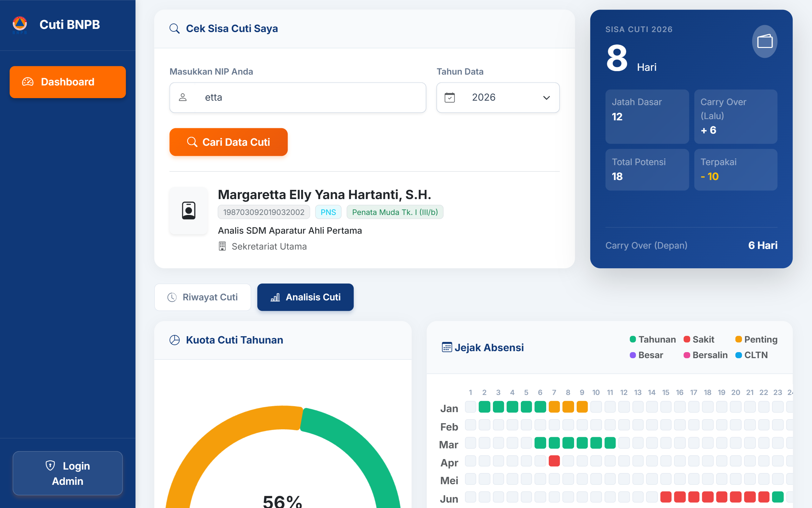The height and width of the screenshot is (508, 812).
Task: Click the Carry Over (Lalu) + 6 tile
Action: pyautogui.click(x=736, y=117)
